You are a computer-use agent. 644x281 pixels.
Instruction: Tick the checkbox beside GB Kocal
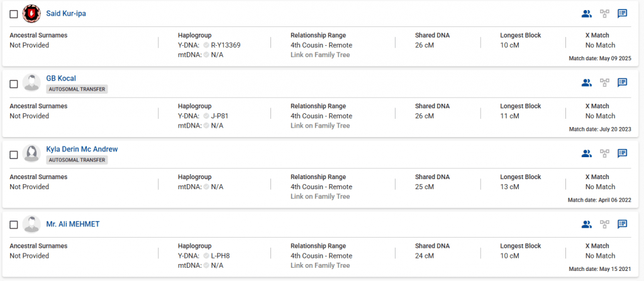point(14,84)
